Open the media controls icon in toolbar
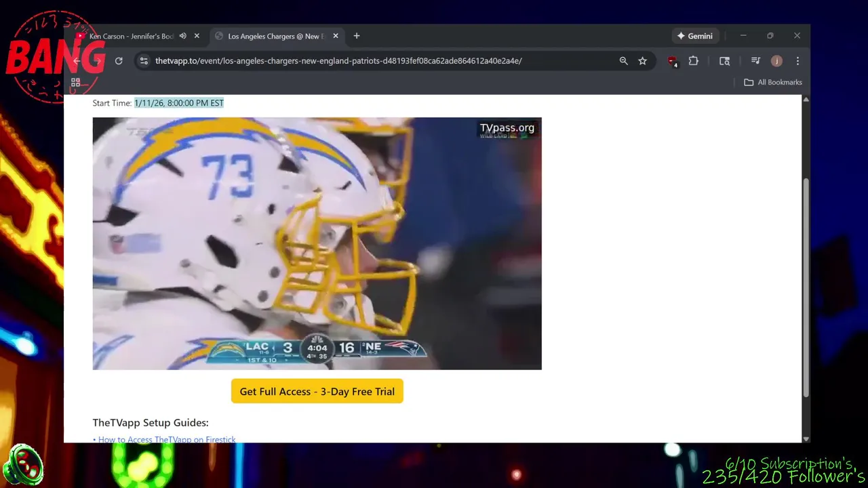868x488 pixels. coord(755,61)
